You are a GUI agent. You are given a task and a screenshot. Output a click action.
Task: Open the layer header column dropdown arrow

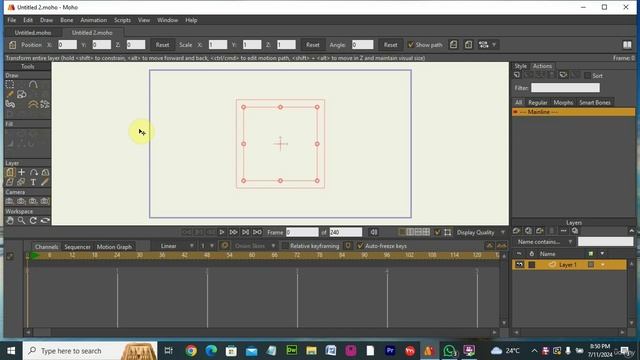(602, 254)
